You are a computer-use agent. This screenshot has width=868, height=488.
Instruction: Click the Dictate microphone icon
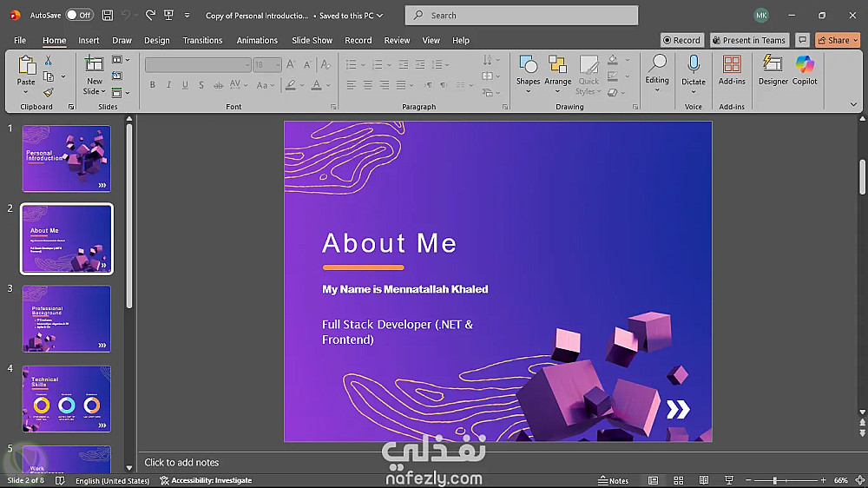point(693,64)
